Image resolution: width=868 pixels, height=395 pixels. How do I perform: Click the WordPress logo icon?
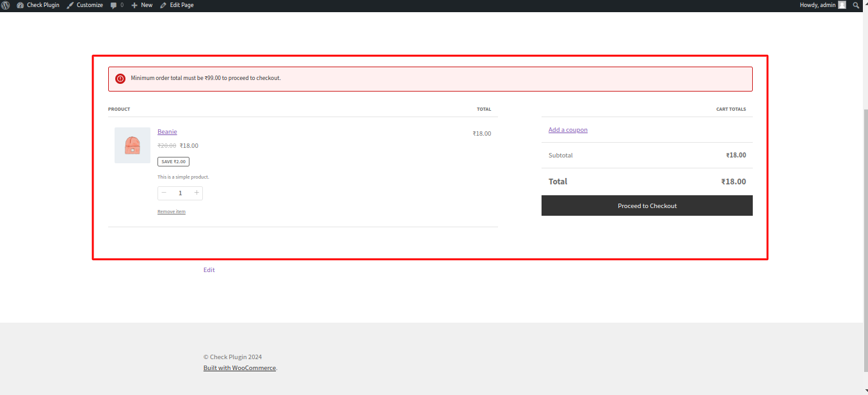point(6,5)
